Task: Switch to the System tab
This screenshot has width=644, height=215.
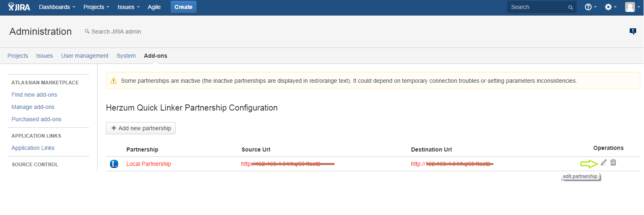Action: [x=126, y=56]
